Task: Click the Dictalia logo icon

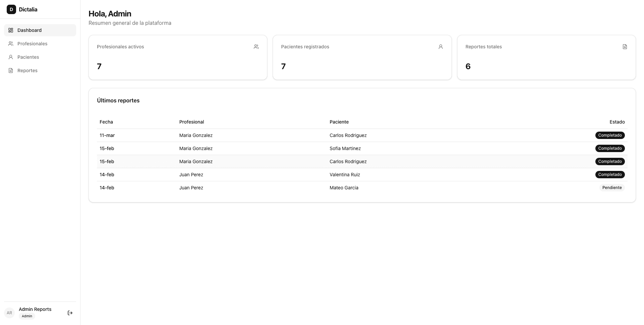Action: click(11, 9)
